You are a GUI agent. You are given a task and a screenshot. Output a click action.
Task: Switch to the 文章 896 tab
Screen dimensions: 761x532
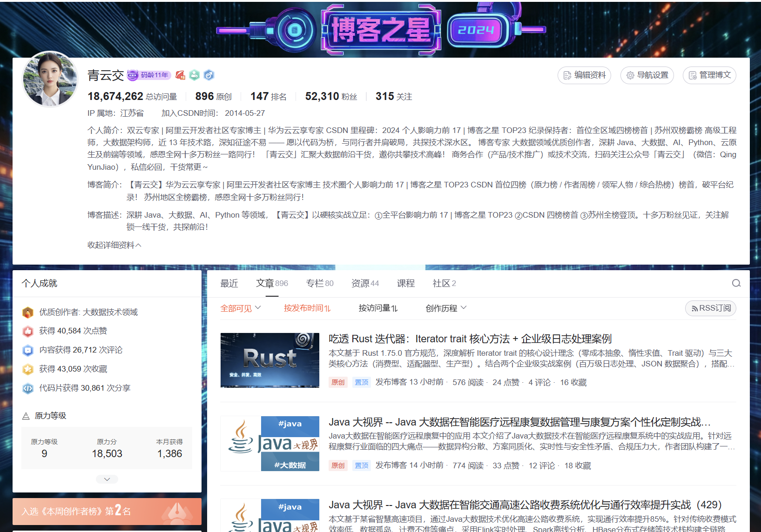[272, 283]
